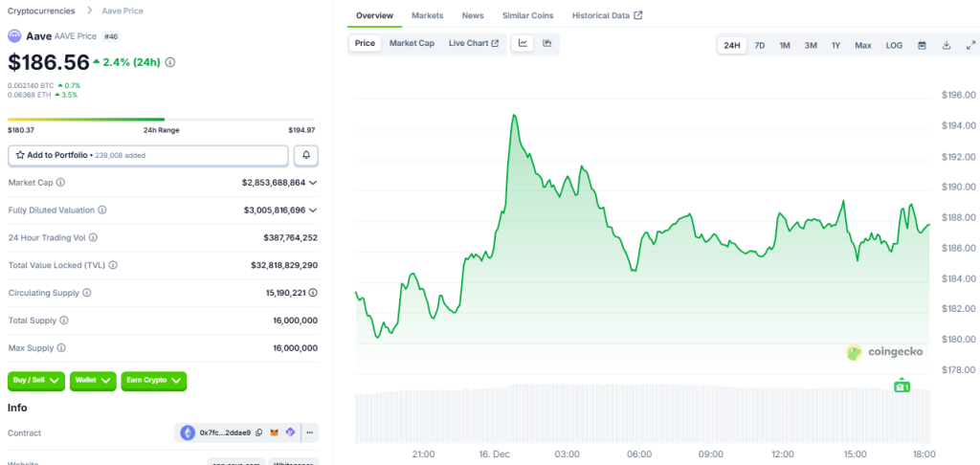Image resolution: width=980 pixels, height=465 pixels.
Task: Toggle LOG scale on the chart
Action: [894, 45]
